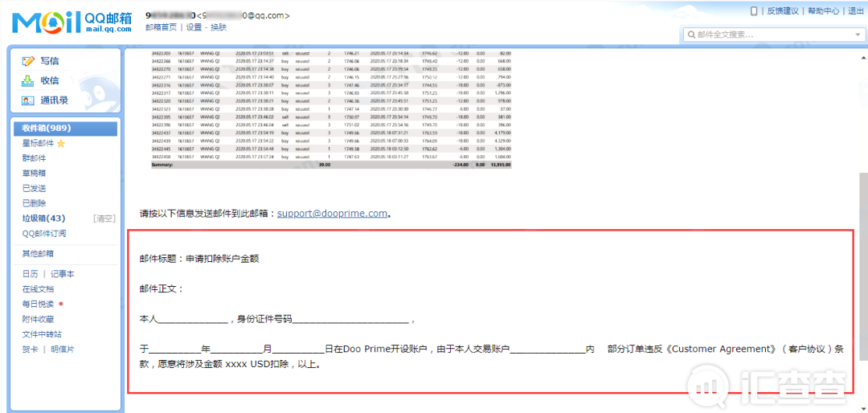Open 帮助中心 link
This screenshot has height=413, width=868.
click(x=823, y=11)
